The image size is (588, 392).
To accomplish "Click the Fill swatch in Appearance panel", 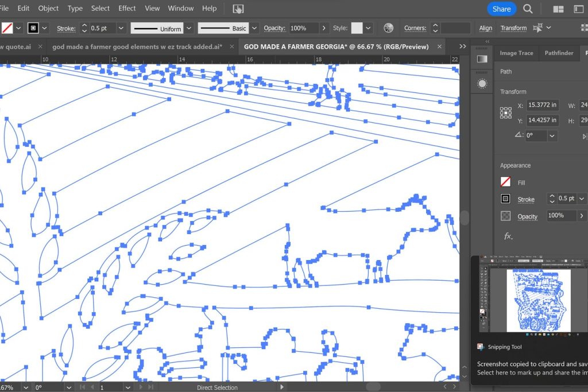I will tap(505, 183).
